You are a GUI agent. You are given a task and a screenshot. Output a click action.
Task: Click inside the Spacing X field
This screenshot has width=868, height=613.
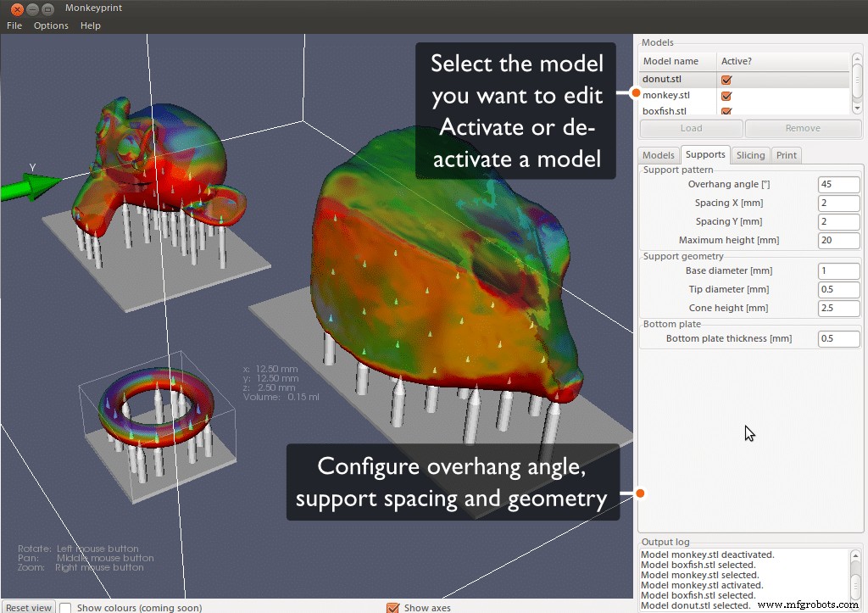tap(838, 203)
